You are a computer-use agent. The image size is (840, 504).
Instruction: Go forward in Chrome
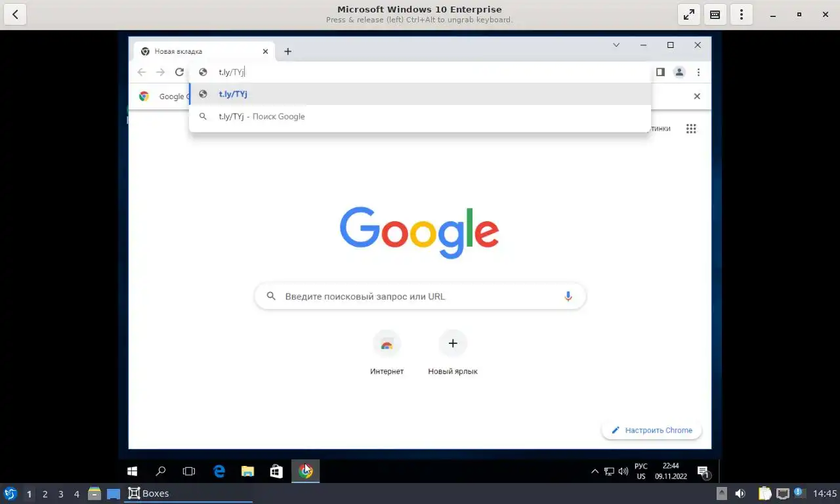point(160,72)
